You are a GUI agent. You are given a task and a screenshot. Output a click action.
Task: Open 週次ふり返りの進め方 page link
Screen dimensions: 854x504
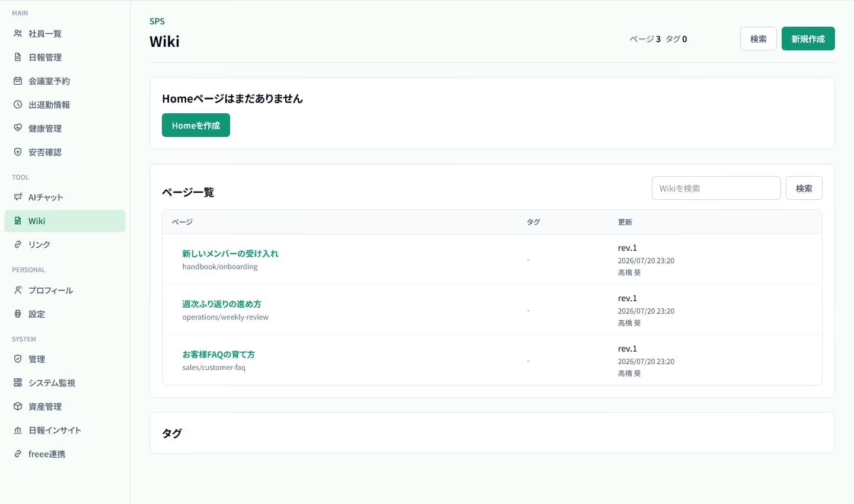click(222, 304)
